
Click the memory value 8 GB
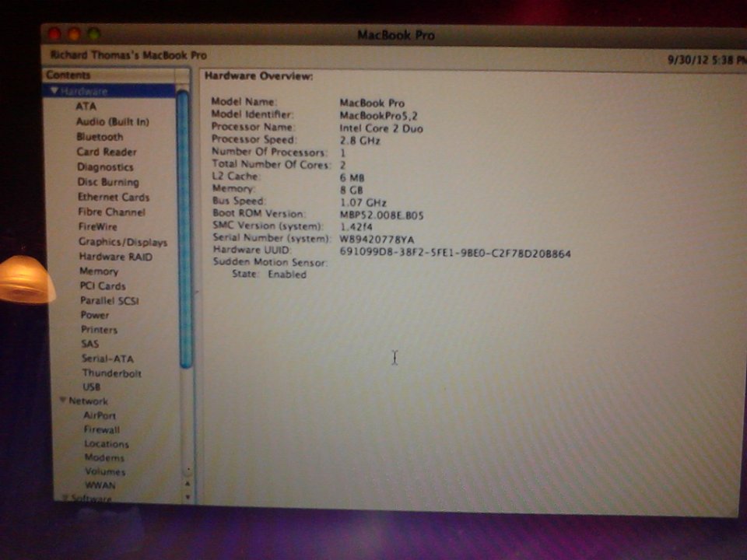click(352, 190)
